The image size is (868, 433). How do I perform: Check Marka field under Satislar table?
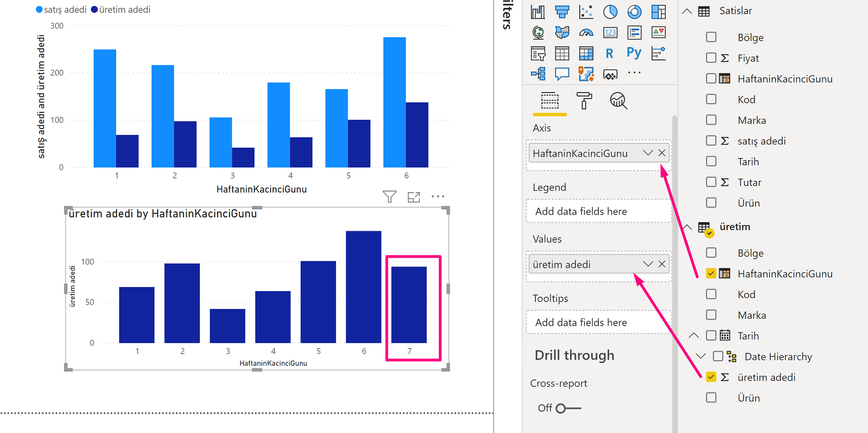pyautogui.click(x=711, y=120)
